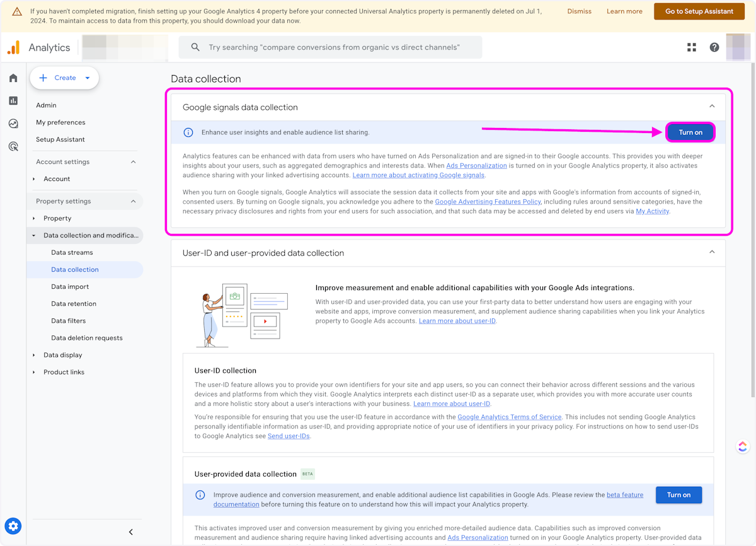Collapse the Property settings group
756x546 pixels.
[x=133, y=201]
